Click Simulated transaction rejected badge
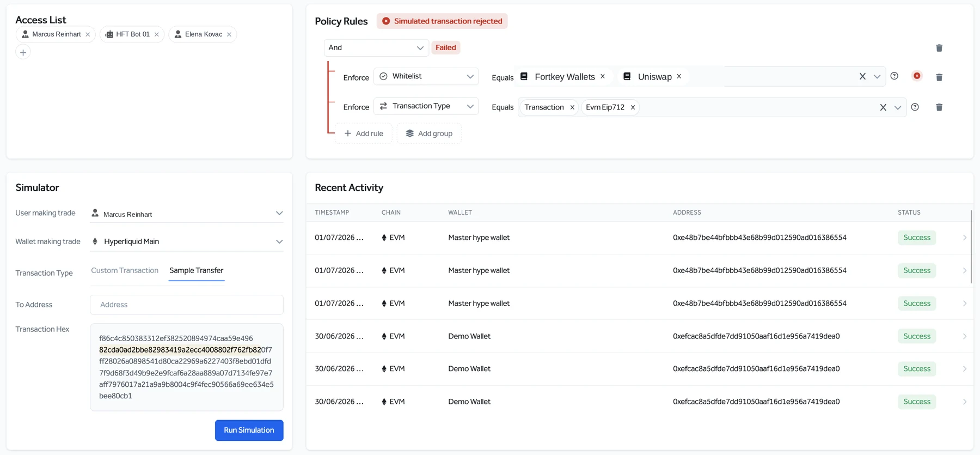Viewport: 980px width, 455px height. pos(442,21)
